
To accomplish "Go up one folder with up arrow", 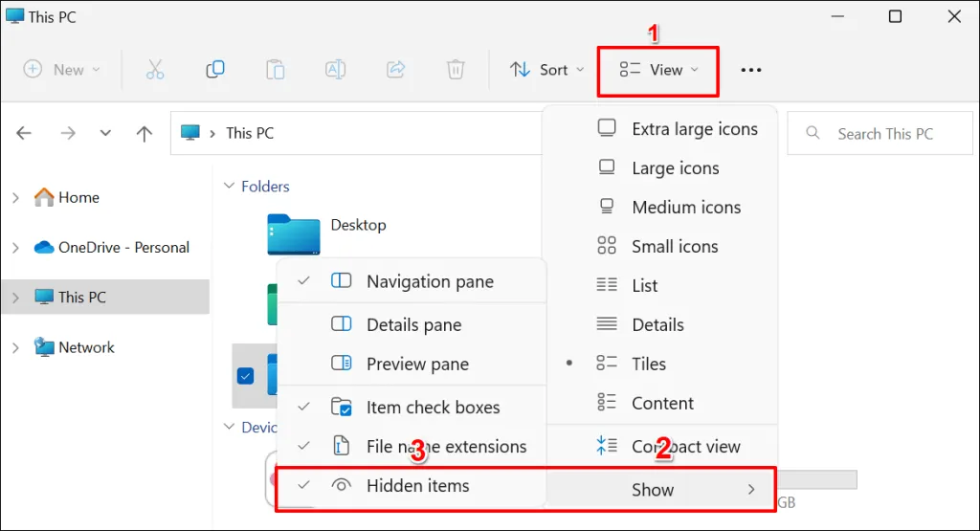I will pos(145,134).
